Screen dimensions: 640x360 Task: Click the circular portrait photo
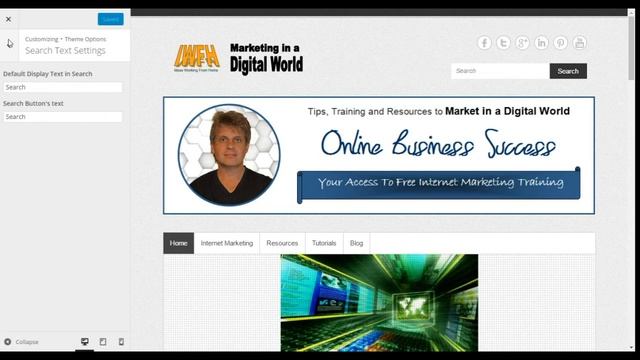pyautogui.click(x=229, y=155)
